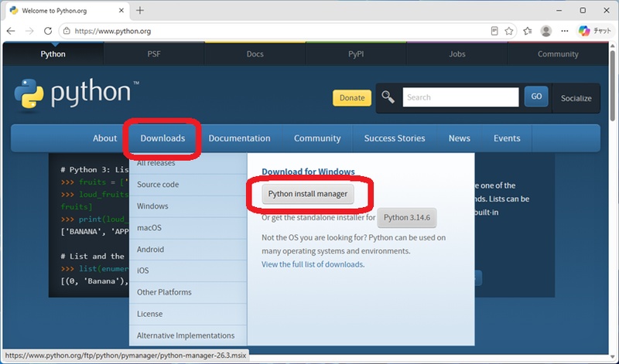Click the GO search button
This screenshot has height=364, width=619.
[x=536, y=97]
